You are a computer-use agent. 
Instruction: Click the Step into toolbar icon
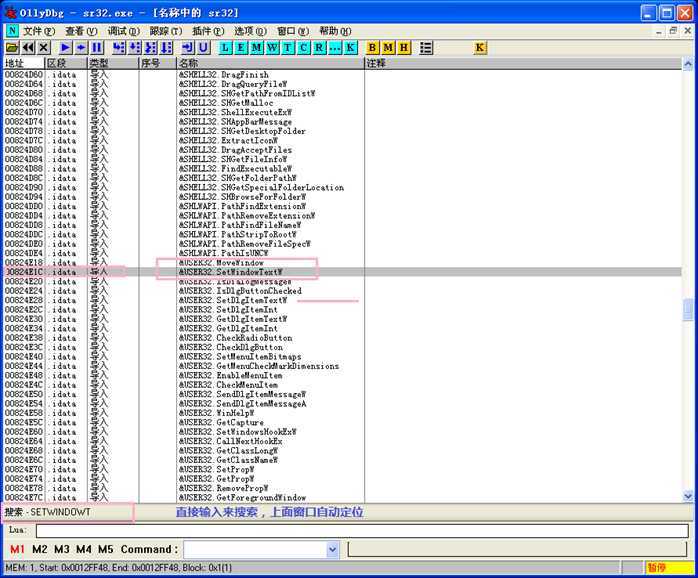pyautogui.click(x=118, y=47)
